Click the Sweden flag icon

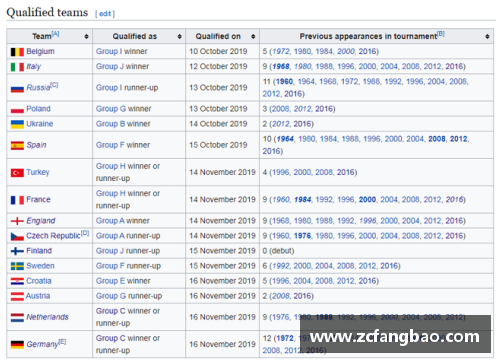click(x=17, y=266)
